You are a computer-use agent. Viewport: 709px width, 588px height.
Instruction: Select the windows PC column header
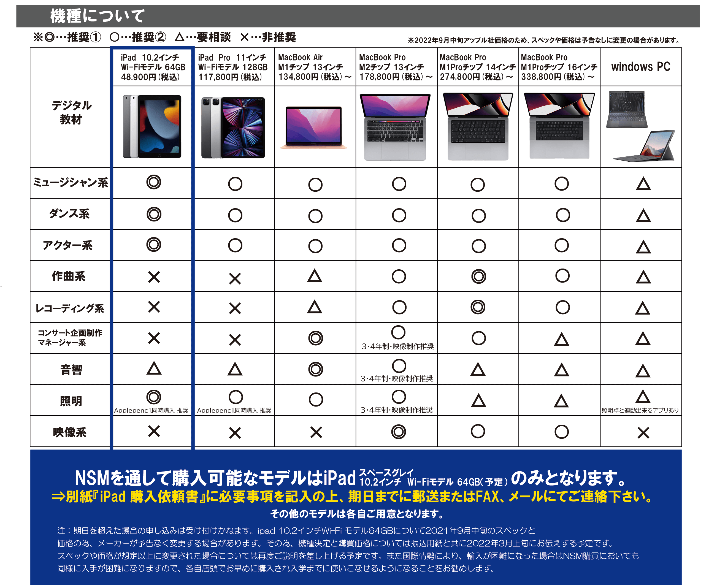pos(641,66)
